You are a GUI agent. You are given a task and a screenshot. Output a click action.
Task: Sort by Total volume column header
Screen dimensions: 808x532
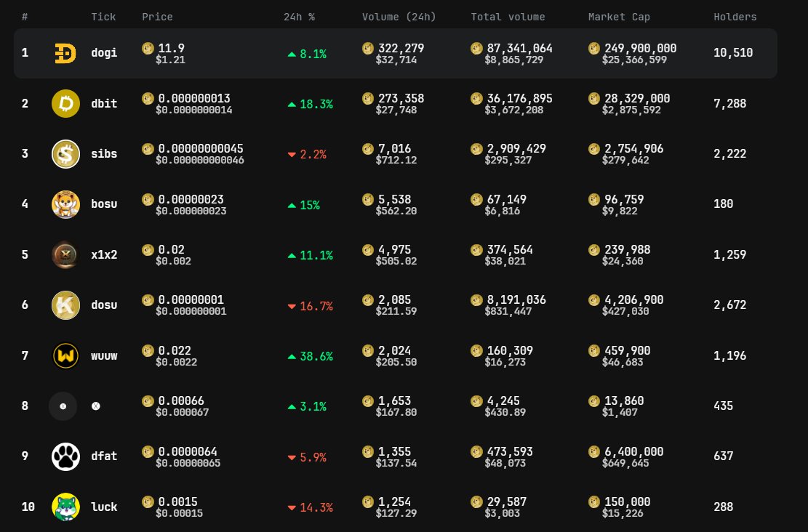[x=508, y=17]
